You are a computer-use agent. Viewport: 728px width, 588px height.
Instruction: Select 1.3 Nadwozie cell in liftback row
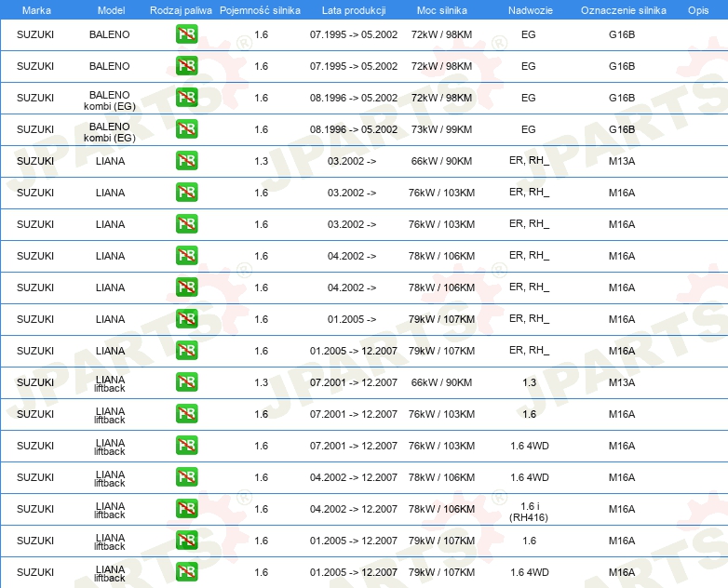[530, 382]
